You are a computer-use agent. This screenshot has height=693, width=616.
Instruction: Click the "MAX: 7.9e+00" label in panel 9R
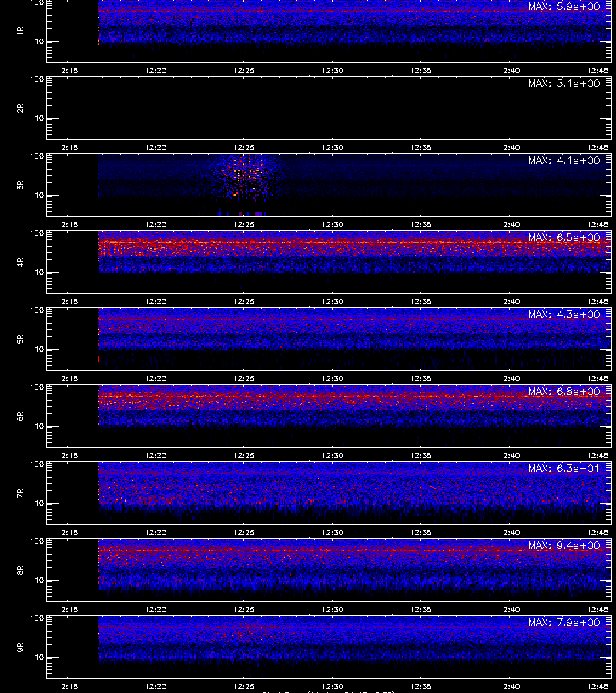(564, 622)
